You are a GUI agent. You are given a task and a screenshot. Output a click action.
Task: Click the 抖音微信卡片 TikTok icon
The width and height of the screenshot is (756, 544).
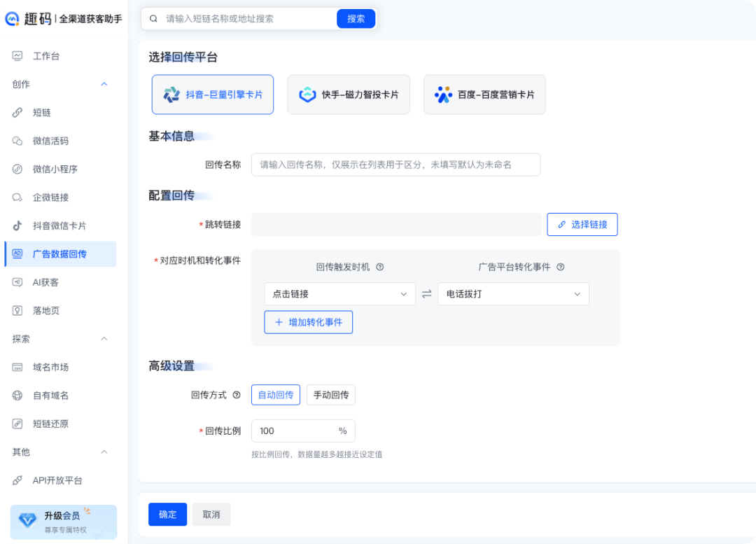tap(17, 225)
